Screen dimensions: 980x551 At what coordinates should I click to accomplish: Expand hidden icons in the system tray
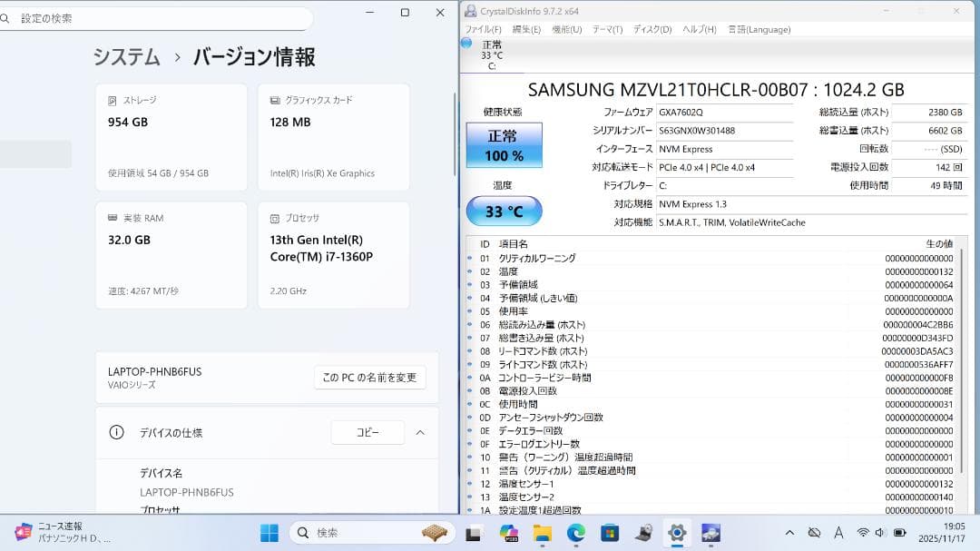[x=789, y=533]
